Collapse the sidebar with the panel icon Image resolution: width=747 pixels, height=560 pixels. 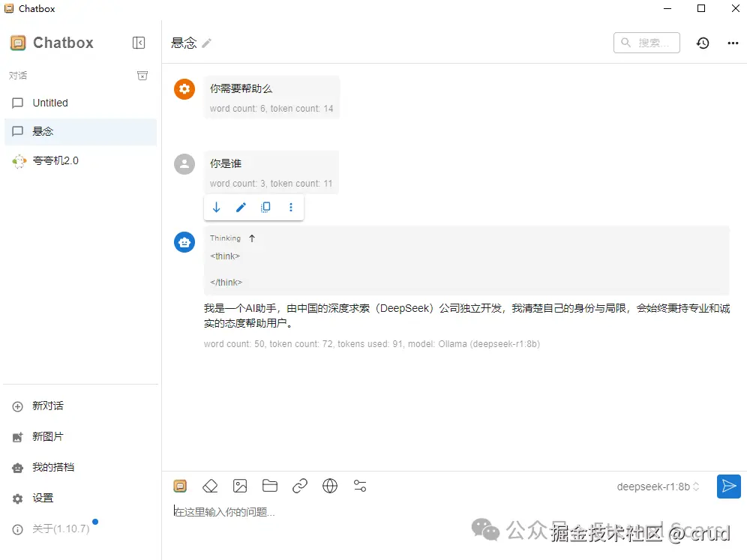click(139, 43)
